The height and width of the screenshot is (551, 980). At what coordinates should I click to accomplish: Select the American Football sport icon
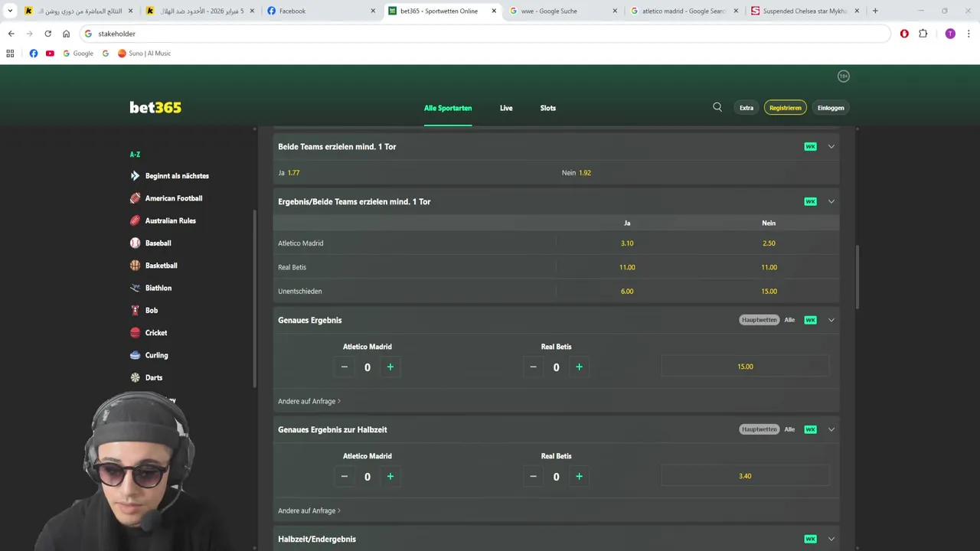click(x=136, y=198)
